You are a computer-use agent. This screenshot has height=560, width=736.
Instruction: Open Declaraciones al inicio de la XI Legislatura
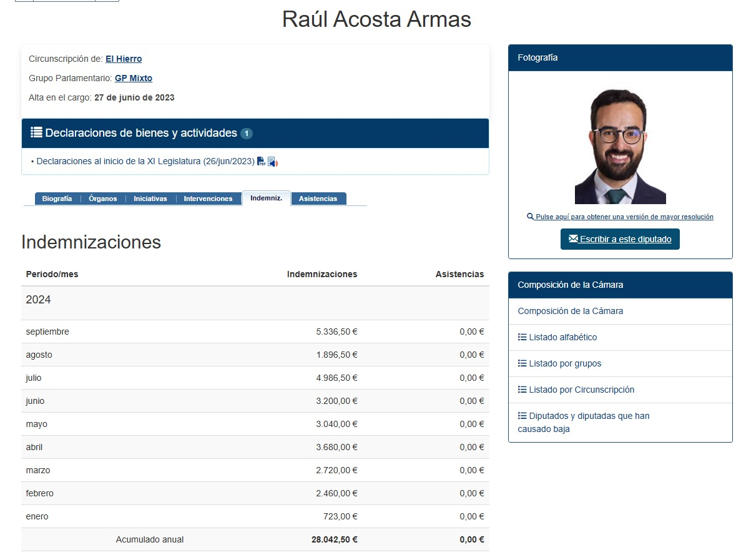point(145,161)
